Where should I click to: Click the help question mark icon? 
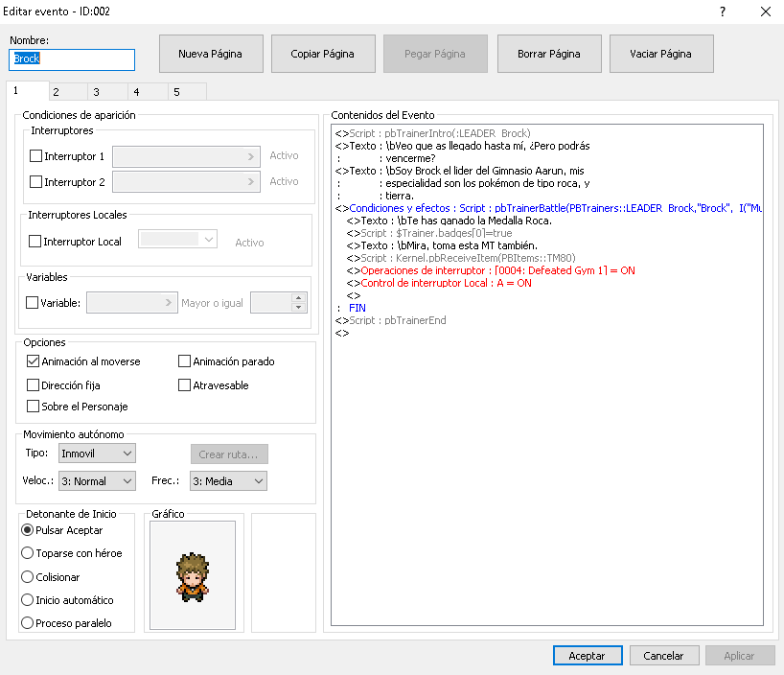click(x=722, y=12)
